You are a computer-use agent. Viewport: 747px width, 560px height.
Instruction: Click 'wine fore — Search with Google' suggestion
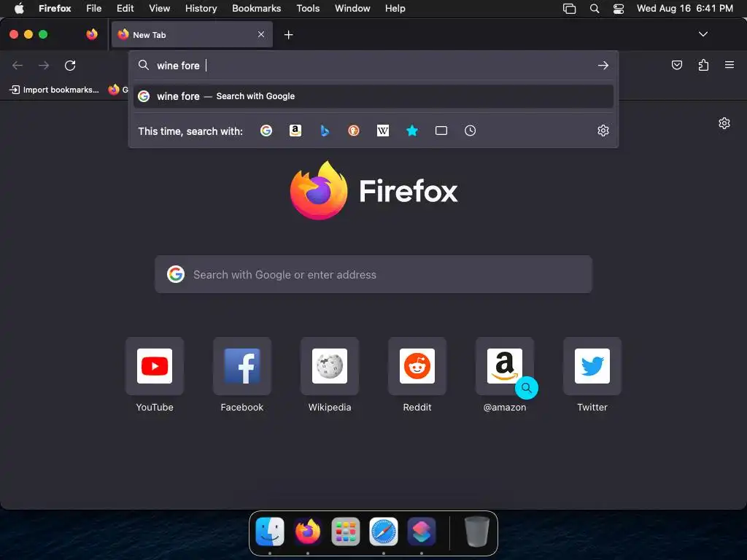pos(373,96)
